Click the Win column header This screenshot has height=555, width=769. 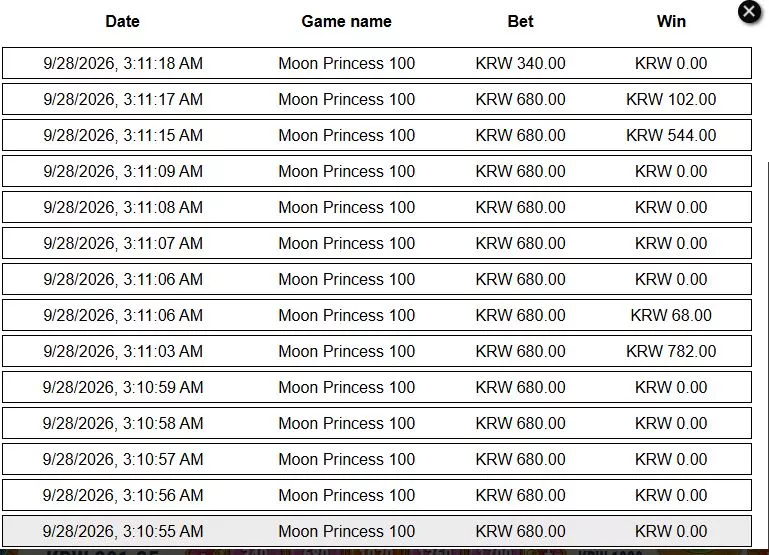[x=671, y=21]
